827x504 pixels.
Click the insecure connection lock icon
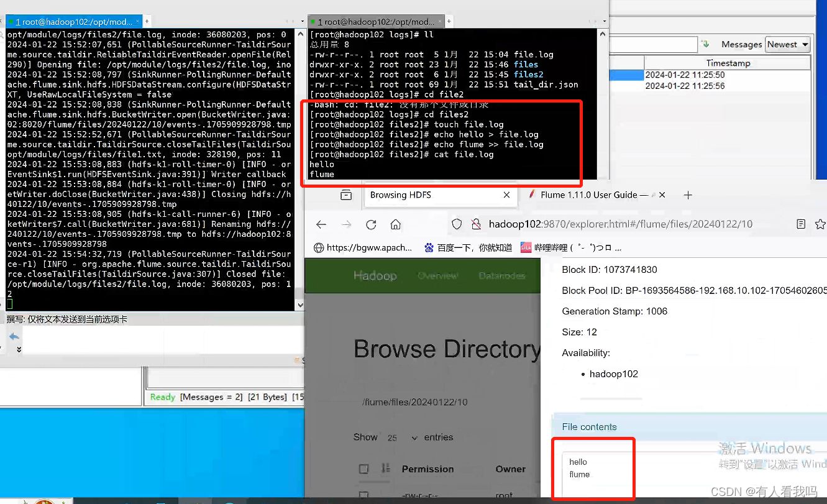(x=475, y=224)
